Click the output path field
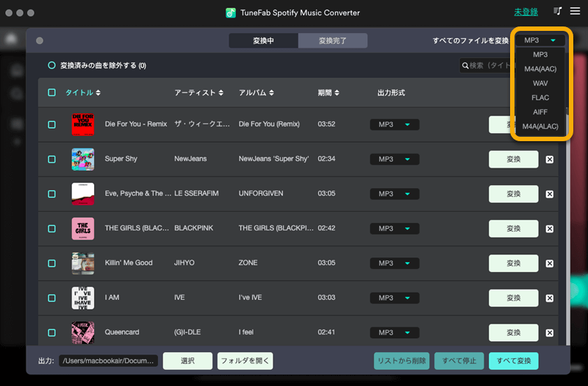The image size is (588, 386). click(108, 361)
